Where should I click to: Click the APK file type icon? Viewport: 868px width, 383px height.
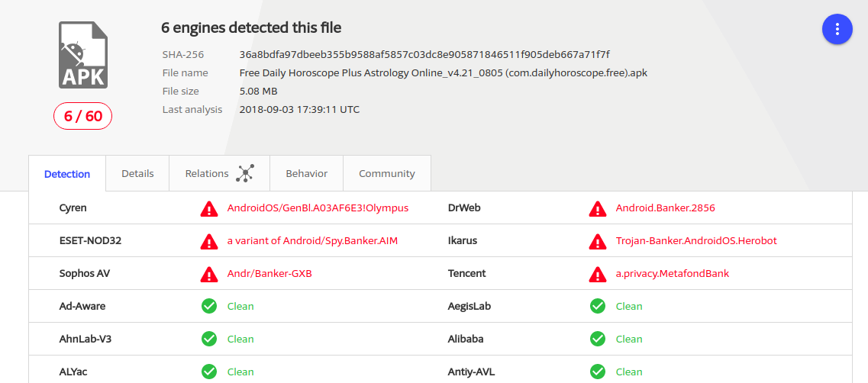pyautogui.click(x=83, y=55)
